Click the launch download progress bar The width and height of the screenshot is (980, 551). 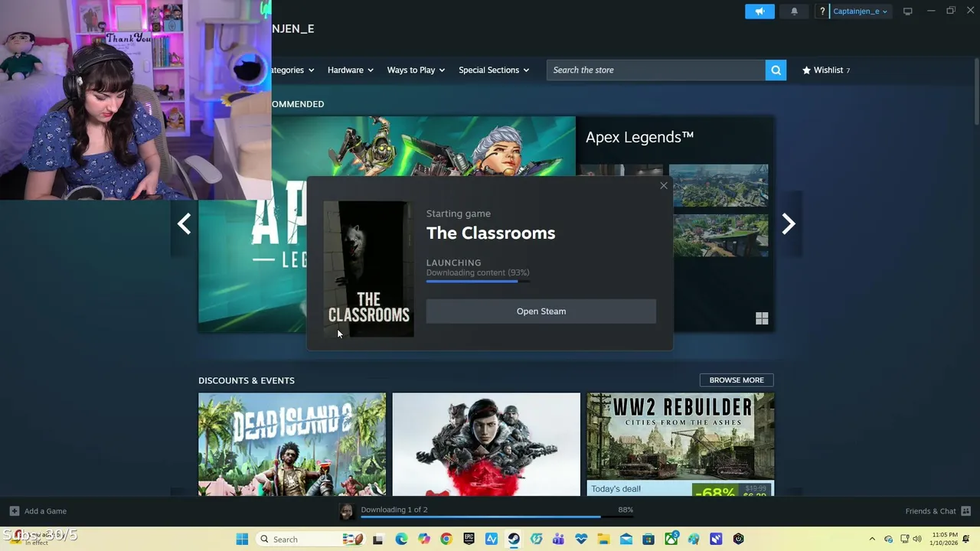pyautogui.click(x=478, y=282)
